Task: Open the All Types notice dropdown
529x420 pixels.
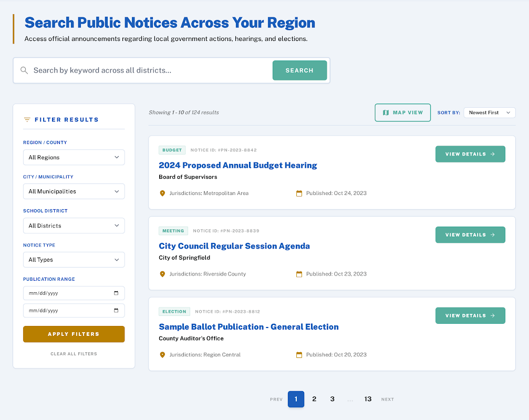Action: [x=74, y=259]
